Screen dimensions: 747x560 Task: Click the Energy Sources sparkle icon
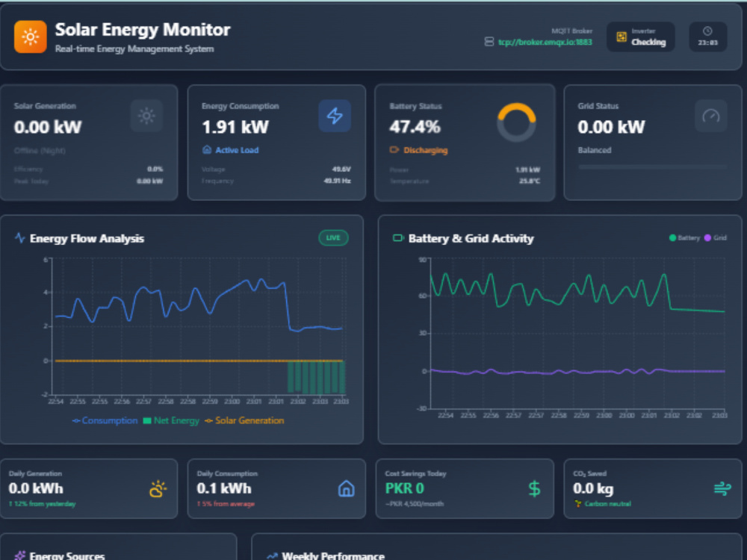click(20, 556)
